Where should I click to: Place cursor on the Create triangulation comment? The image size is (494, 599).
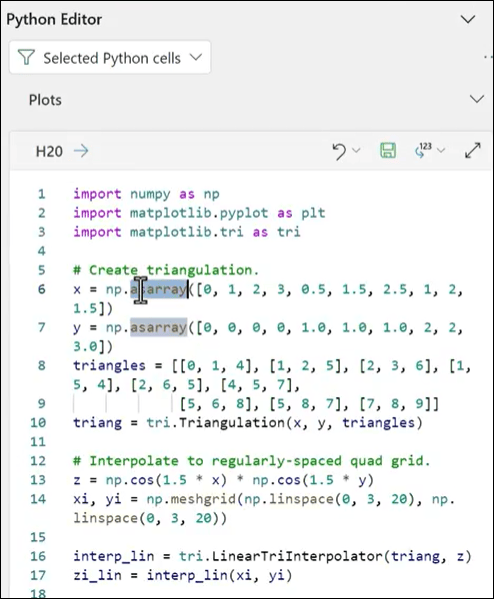point(166,270)
